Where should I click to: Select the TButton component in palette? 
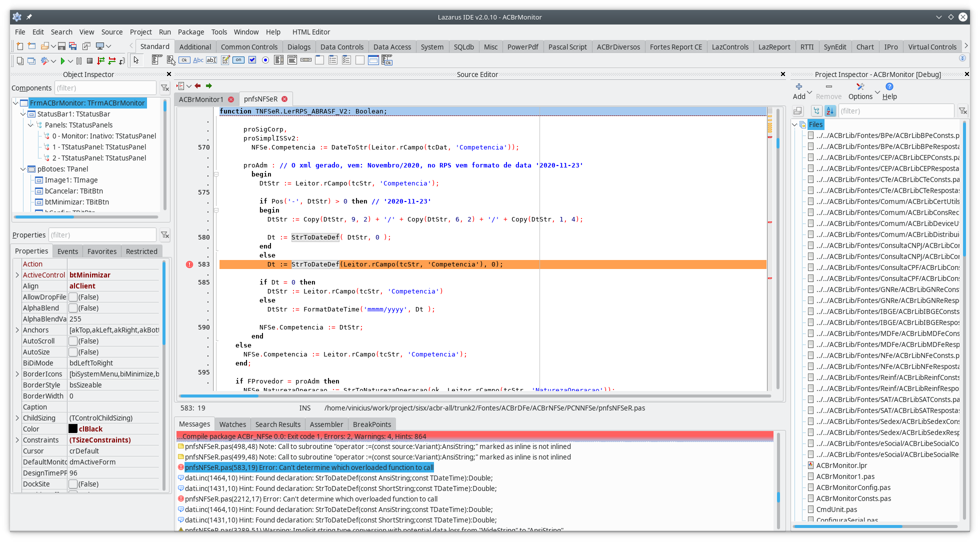pyautogui.click(x=184, y=60)
